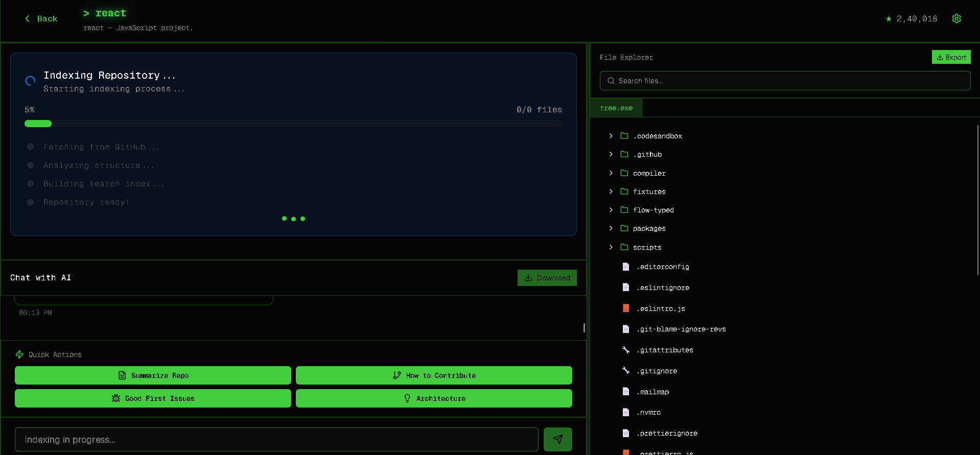Click the Good First Issues quick action

[153, 398]
